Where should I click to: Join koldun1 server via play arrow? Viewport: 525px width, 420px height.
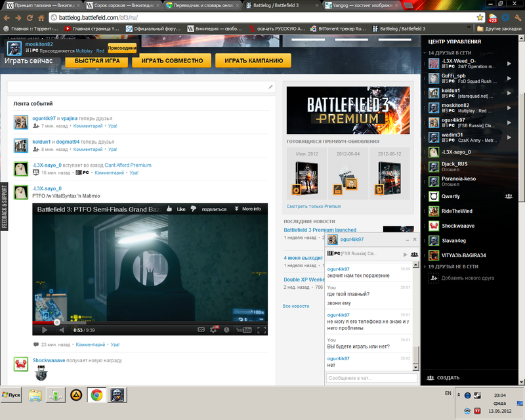[x=509, y=93]
